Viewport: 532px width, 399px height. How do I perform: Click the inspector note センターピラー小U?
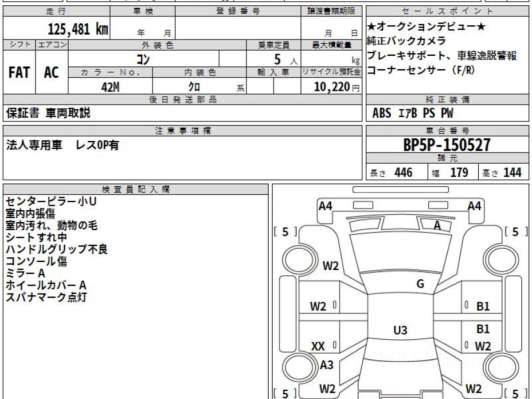click(51, 202)
